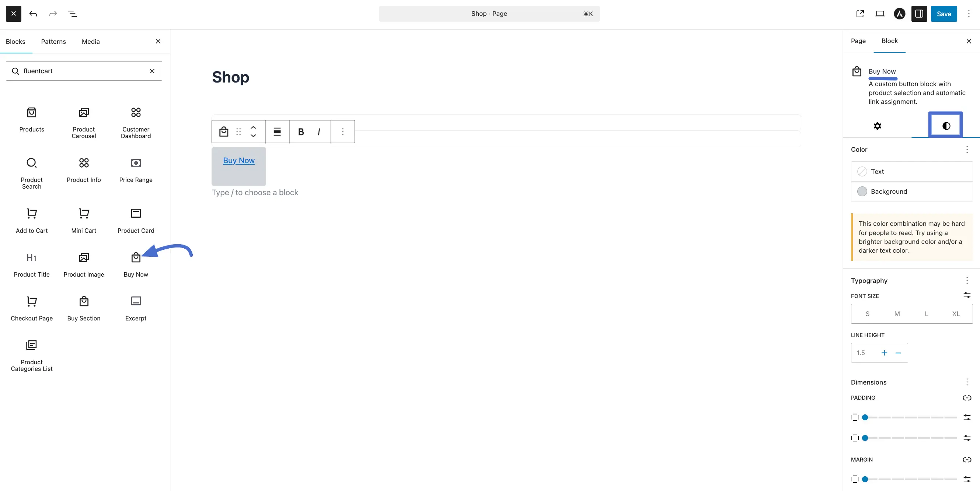This screenshot has height=491, width=980.
Task: Clear the fluentcart search field
Action: pos(152,71)
